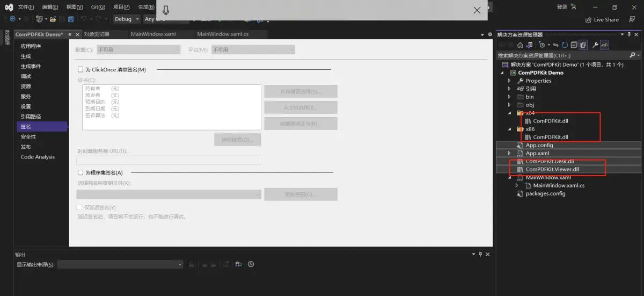Toggle preview selected items icon

pyautogui.click(x=604, y=45)
